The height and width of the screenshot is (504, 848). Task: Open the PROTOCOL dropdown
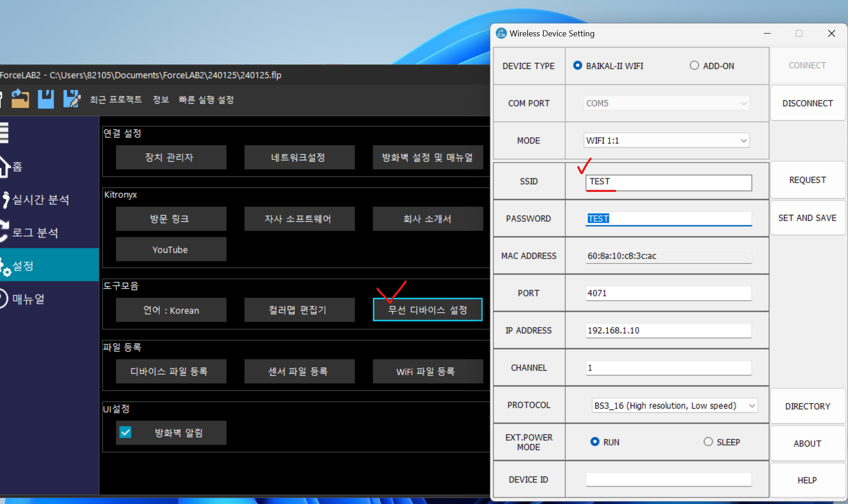[x=674, y=406]
